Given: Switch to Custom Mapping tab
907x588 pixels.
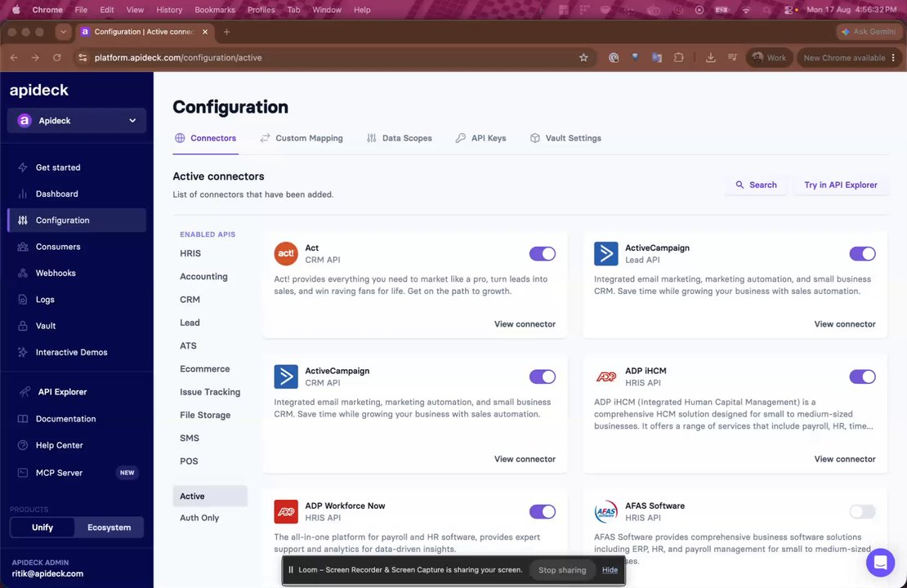Looking at the screenshot, I should (x=302, y=138).
